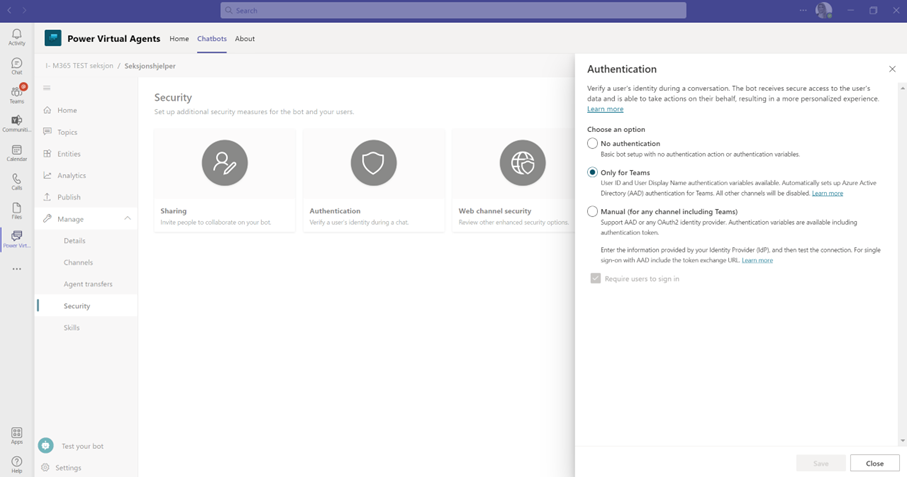Click the Test your bot robot icon
This screenshot has height=477, width=907.
pos(46,445)
